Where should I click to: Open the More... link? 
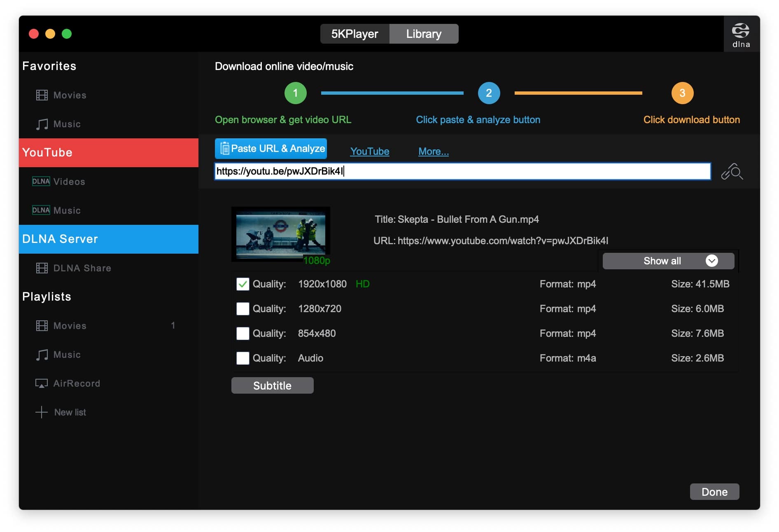(434, 152)
